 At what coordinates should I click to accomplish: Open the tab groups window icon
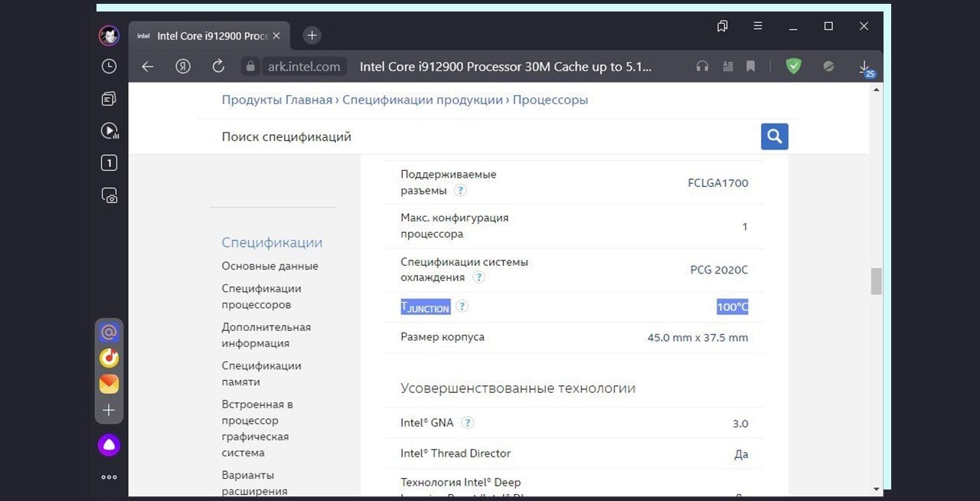[722, 26]
